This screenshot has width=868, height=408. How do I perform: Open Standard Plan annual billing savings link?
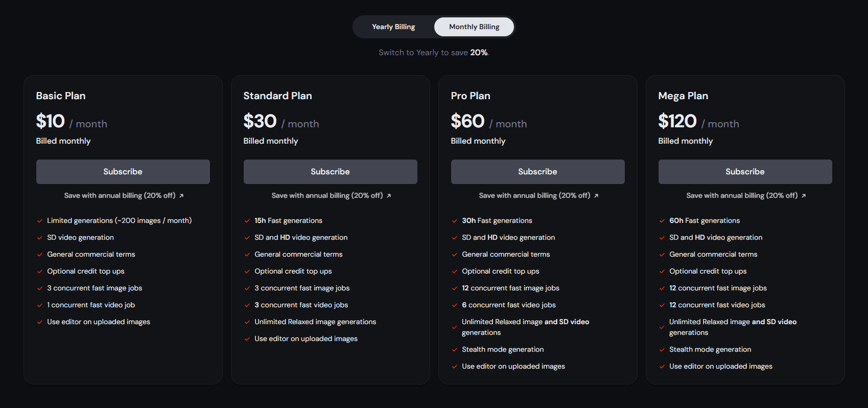tap(327, 196)
